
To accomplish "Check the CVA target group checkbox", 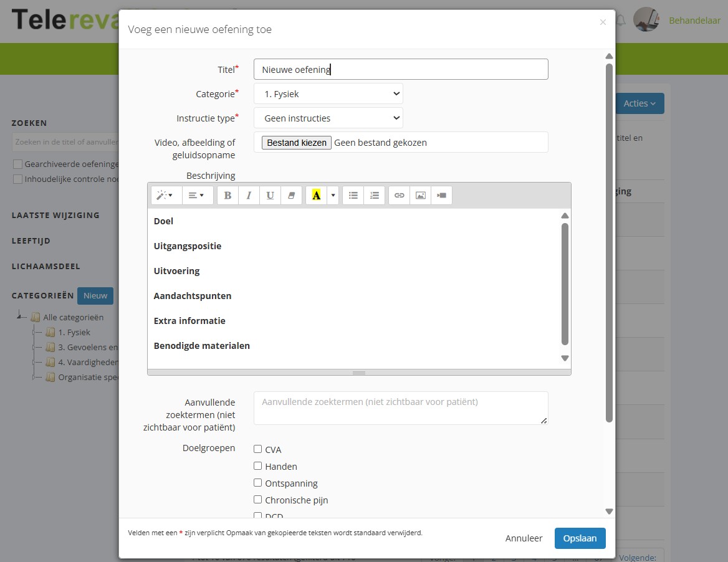I will pyautogui.click(x=258, y=449).
